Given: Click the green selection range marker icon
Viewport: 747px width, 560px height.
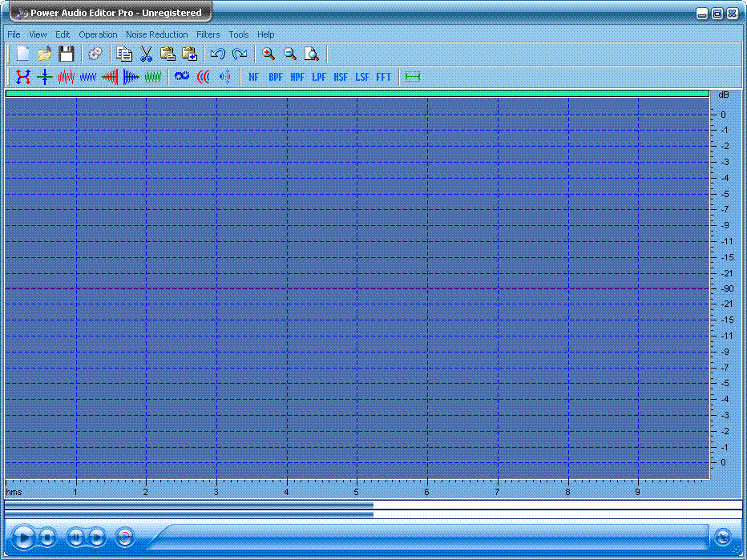Looking at the screenshot, I should pyautogui.click(x=413, y=77).
